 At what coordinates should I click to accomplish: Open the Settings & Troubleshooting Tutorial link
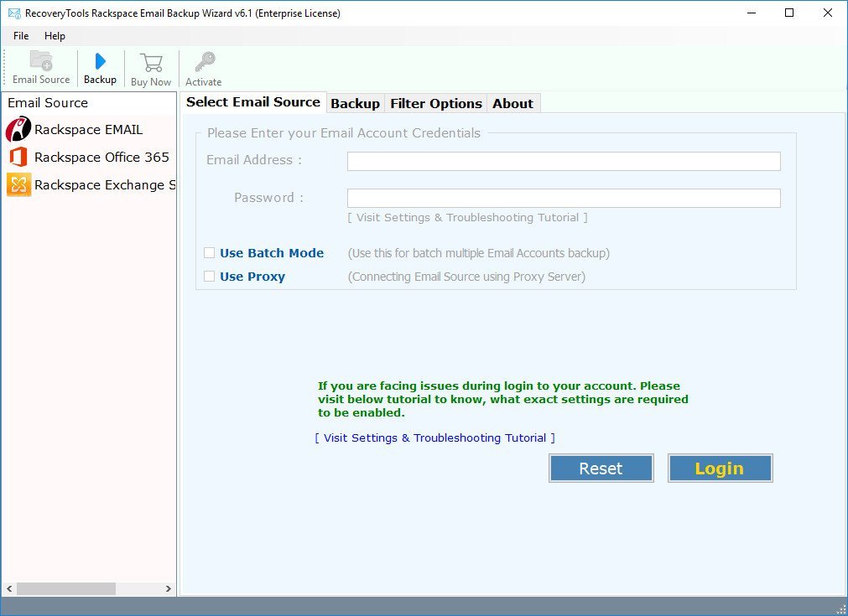tap(434, 437)
